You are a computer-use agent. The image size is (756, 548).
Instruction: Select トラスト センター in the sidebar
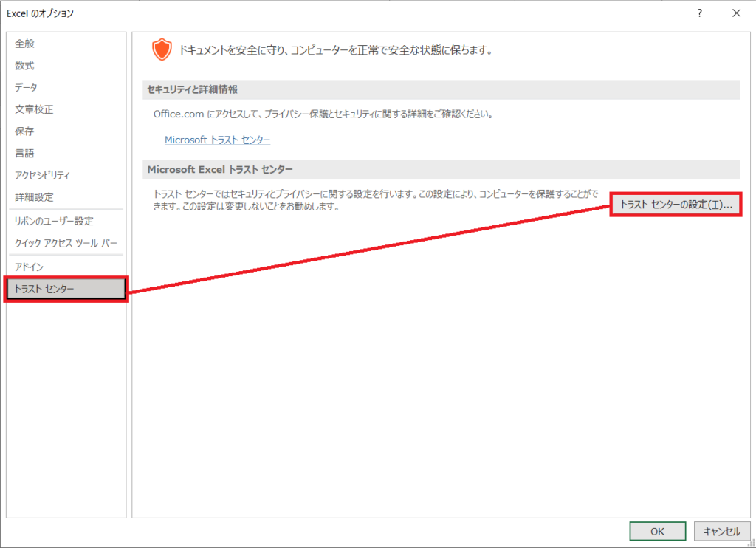66,289
